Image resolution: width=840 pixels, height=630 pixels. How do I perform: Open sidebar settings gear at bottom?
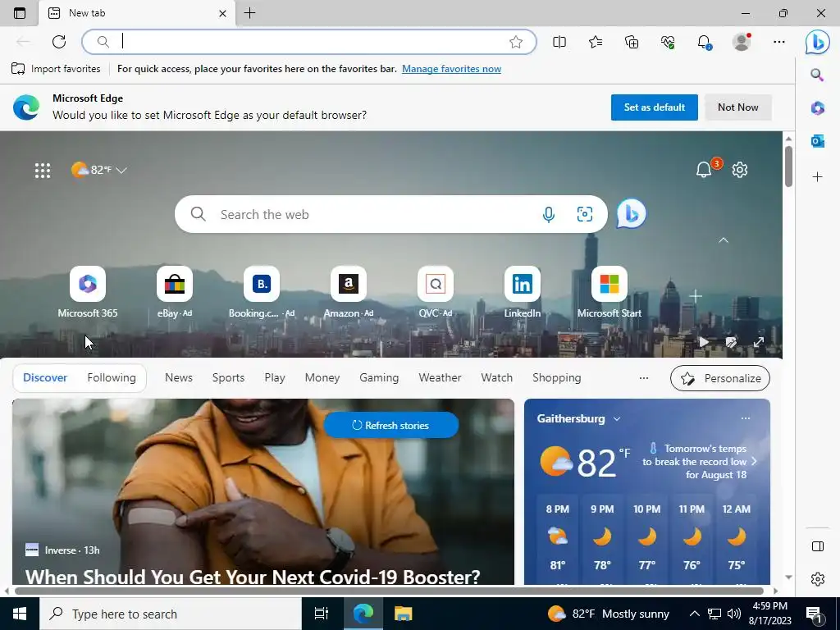coord(818,579)
